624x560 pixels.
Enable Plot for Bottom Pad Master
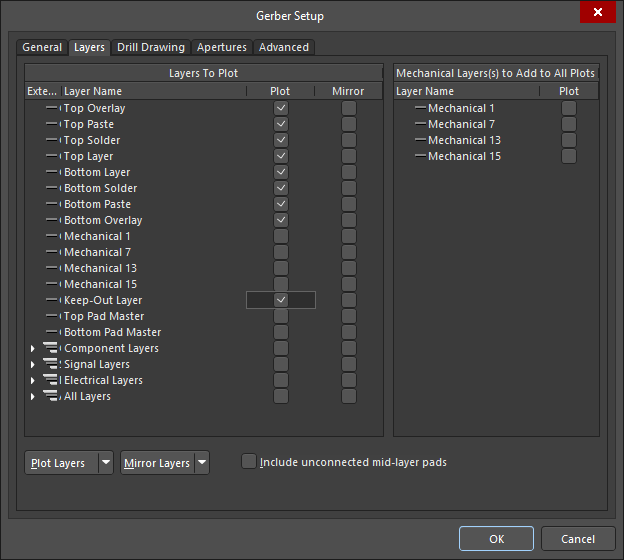pos(281,332)
